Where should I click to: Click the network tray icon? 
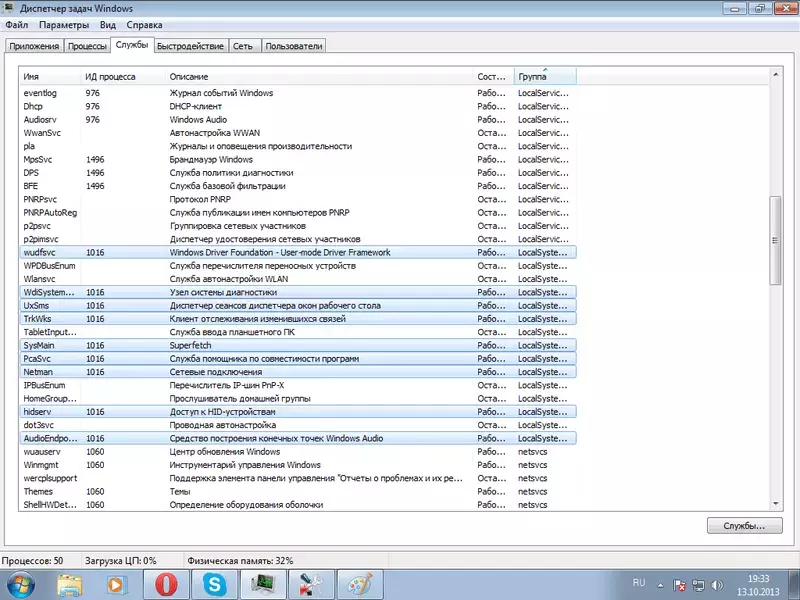(x=698, y=585)
